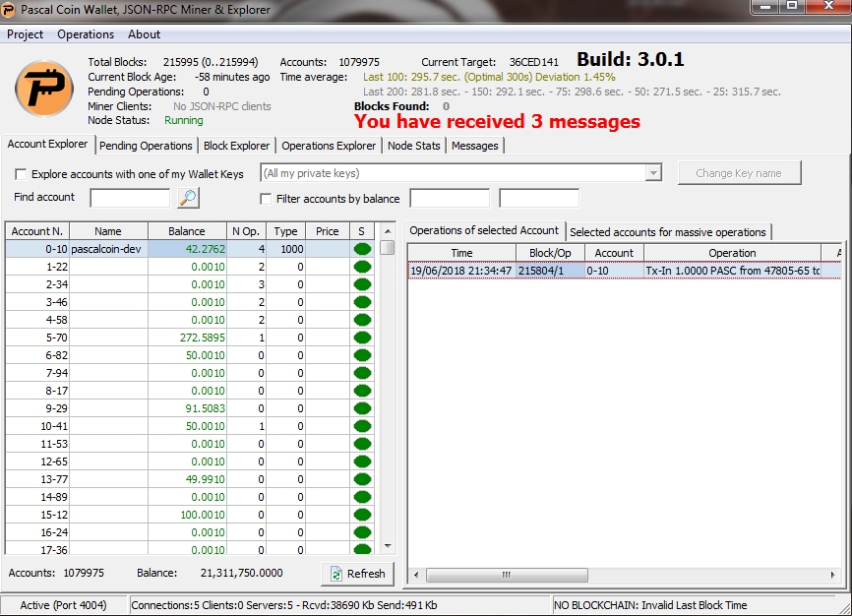
Task: Click green status dot for account 9-29
Action: pos(362,408)
